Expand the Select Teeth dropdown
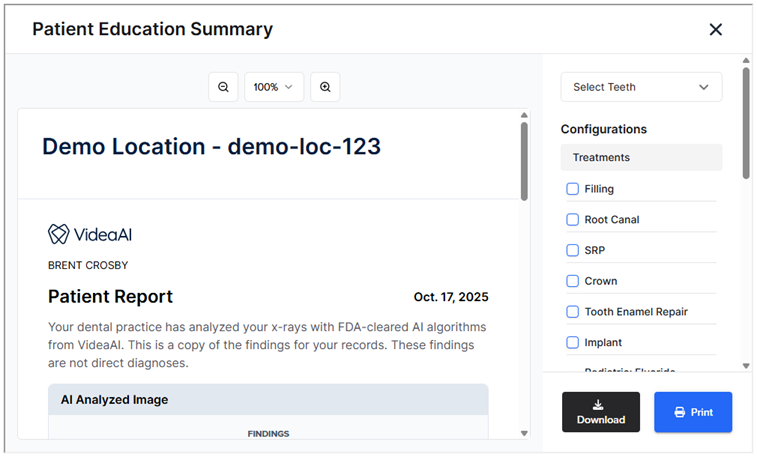 (x=641, y=87)
